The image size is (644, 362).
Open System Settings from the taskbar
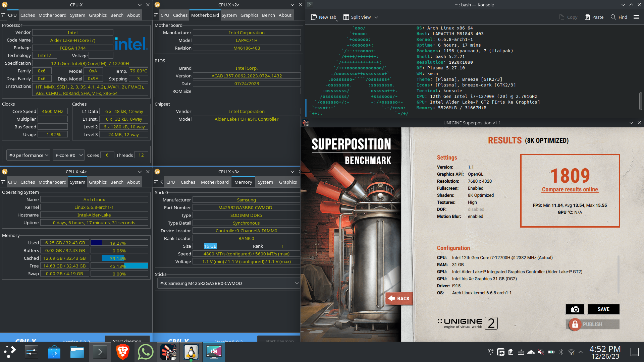click(32, 352)
